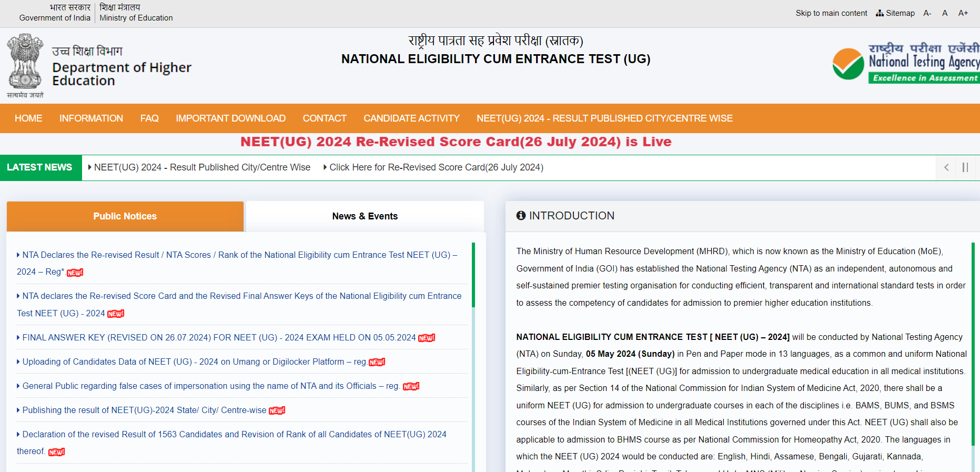Click the India national emblem logo

pyautogui.click(x=25, y=65)
